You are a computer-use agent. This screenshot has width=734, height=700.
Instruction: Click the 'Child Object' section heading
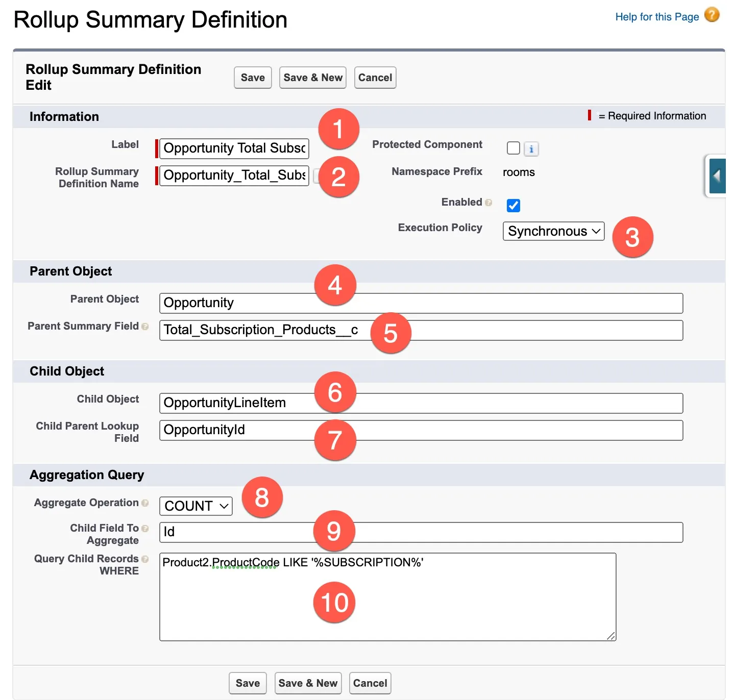(67, 371)
